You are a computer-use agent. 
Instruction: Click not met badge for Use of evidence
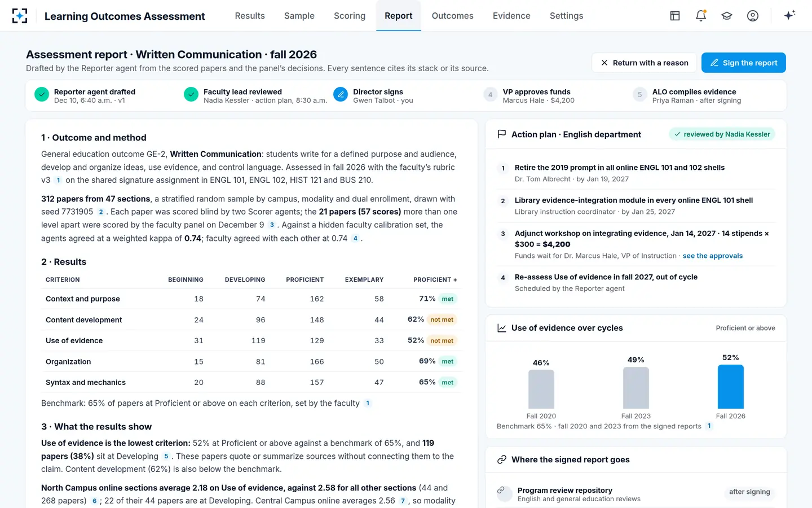[442, 341]
